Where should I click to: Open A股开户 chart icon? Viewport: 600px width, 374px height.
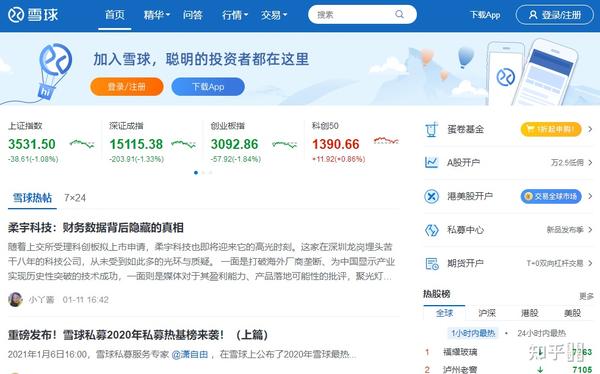(x=431, y=163)
